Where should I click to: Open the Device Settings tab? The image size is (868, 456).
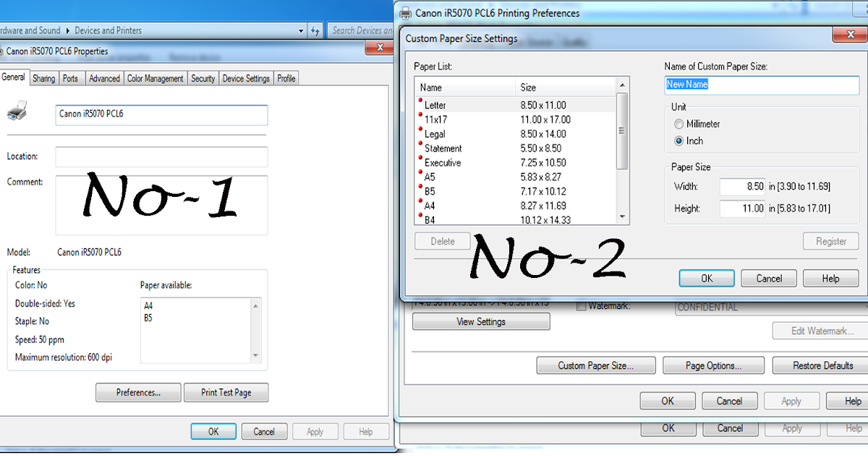coord(246,78)
